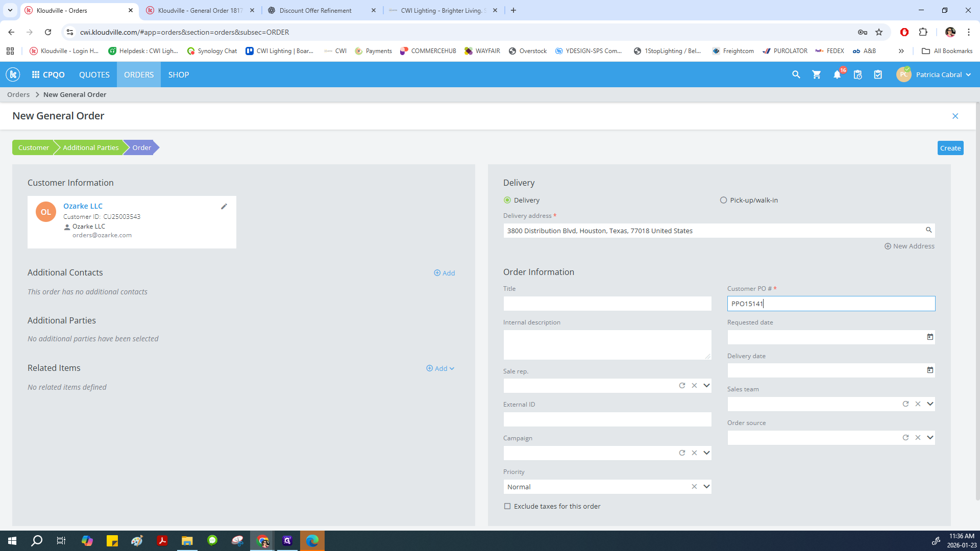980x551 pixels.
Task: Open the Related Items Add dropdown
Action: click(440, 368)
